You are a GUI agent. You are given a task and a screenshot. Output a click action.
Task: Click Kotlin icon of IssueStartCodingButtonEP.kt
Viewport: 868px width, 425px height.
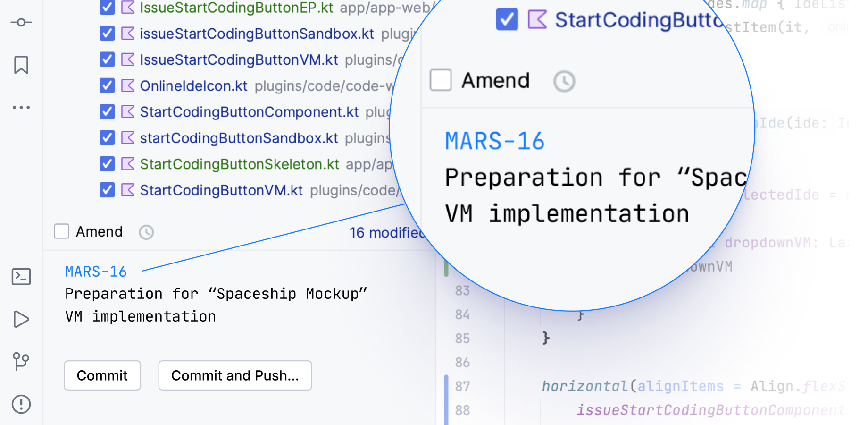(x=128, y=8)
